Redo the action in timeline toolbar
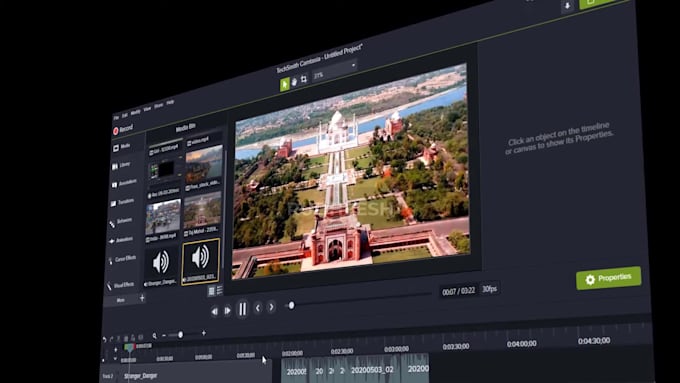Screen dimensions: 680x383 tap(111, 339)
